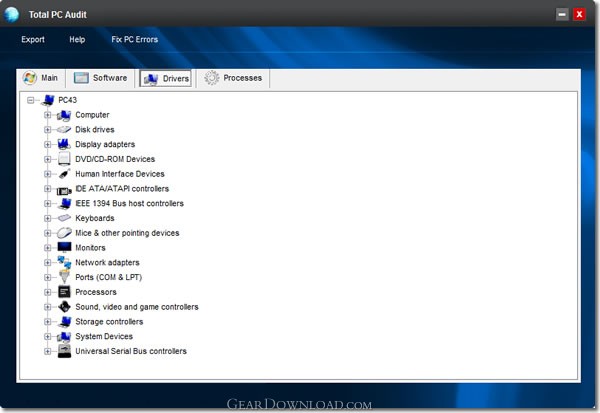Click the Processors icon
The height and width of the screenshot is (413, 600).
pyautogui.click(x=64, y=292)
